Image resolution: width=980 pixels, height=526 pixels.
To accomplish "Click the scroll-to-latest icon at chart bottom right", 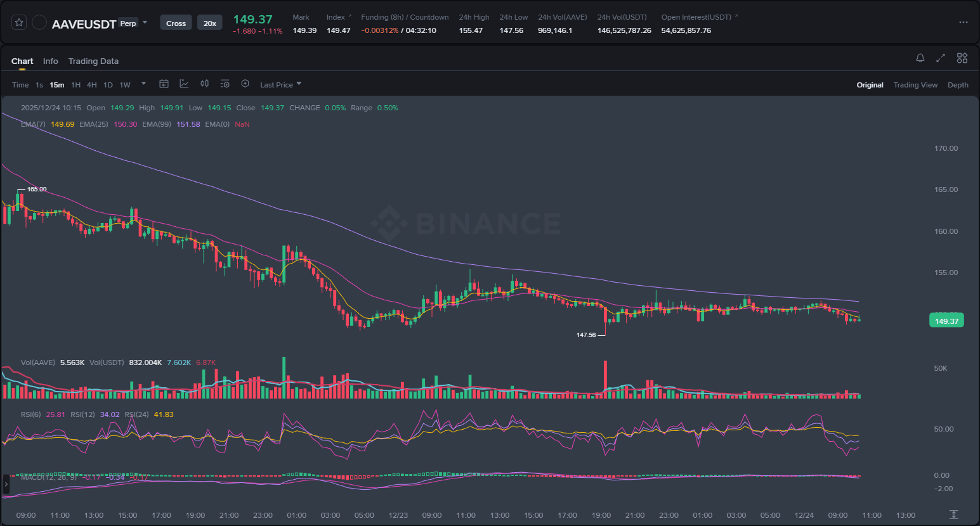I will [953, 515].
